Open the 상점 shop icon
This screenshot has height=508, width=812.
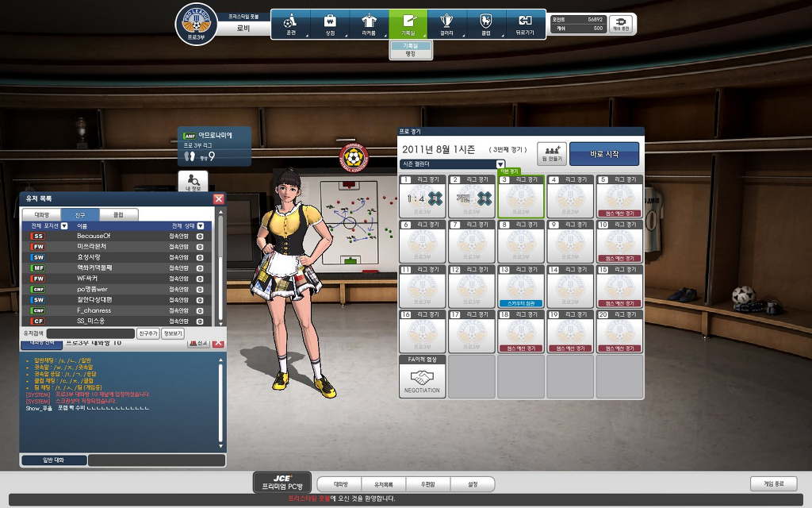tap(330, 24)
